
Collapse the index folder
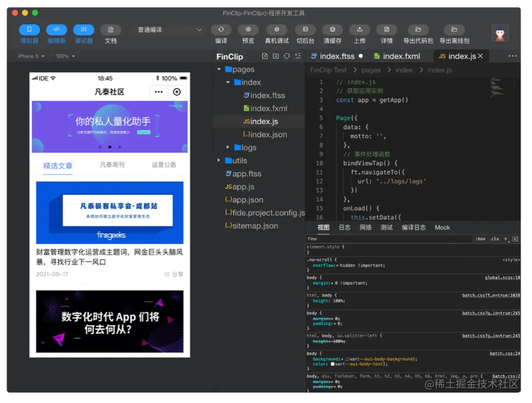click(228, 82)
